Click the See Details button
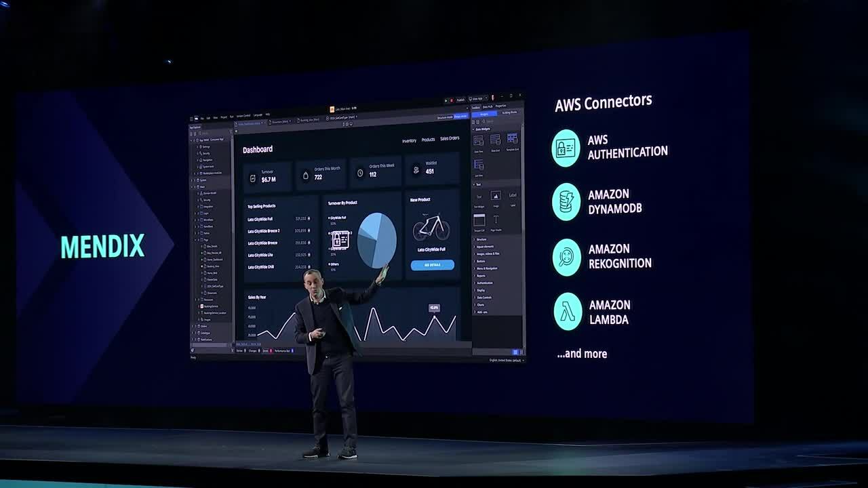 pos(432,265)
